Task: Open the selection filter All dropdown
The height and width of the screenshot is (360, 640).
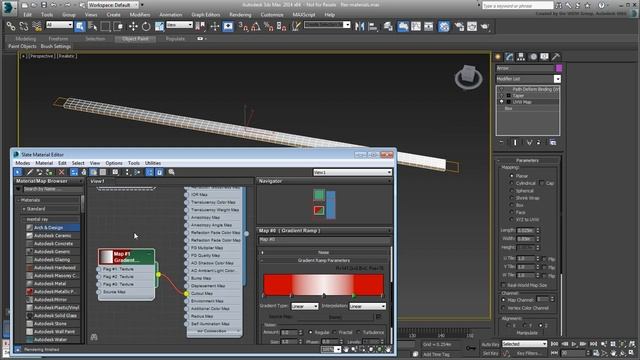Action: pos(59,25)
